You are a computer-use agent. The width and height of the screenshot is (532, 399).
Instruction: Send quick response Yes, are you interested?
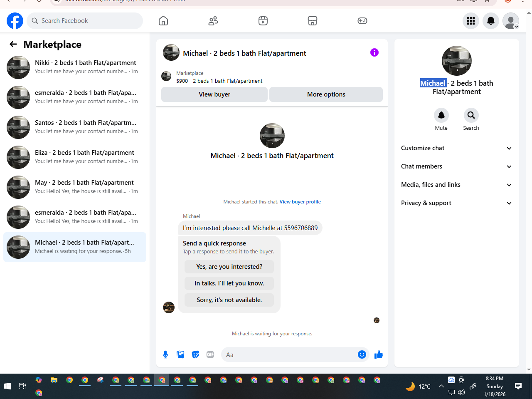coord(229,267)
